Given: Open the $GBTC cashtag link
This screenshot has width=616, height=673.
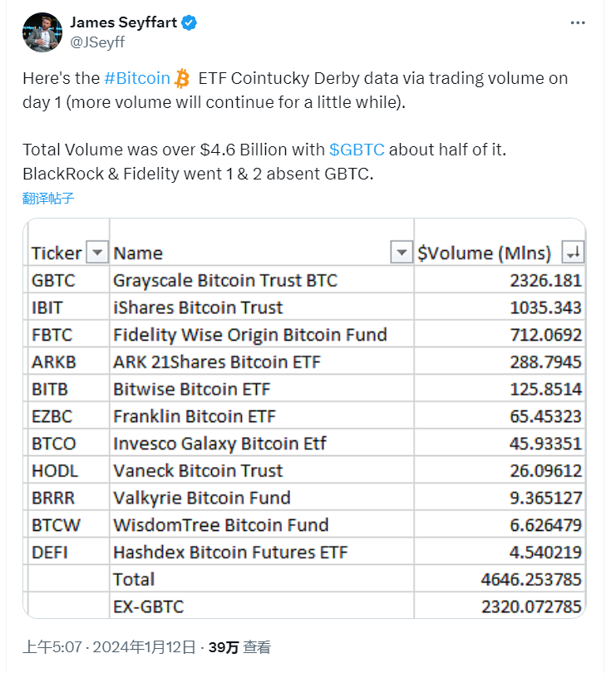Looking at the screenshot, I should pos(357,150).
